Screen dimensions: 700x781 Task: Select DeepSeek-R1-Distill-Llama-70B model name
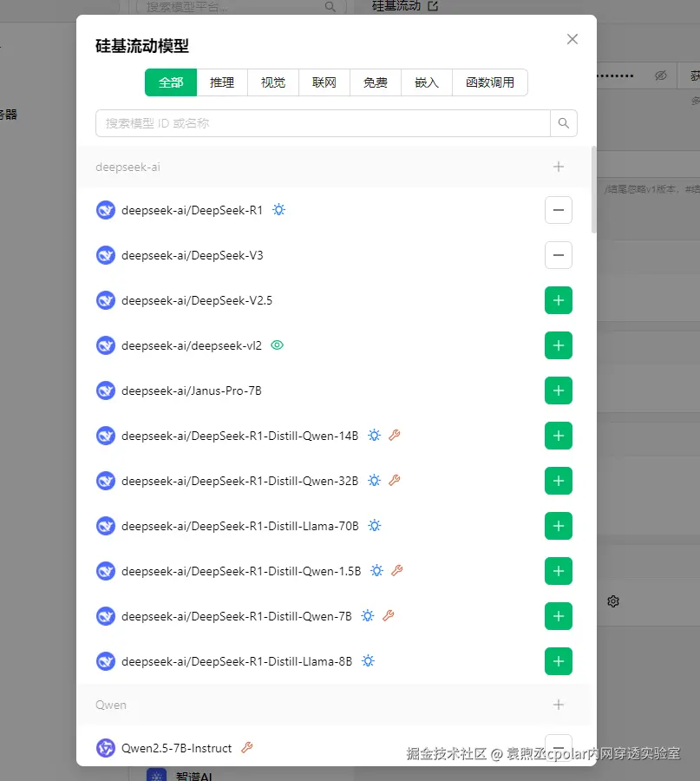pyautogui.click(x=240, y=526)
